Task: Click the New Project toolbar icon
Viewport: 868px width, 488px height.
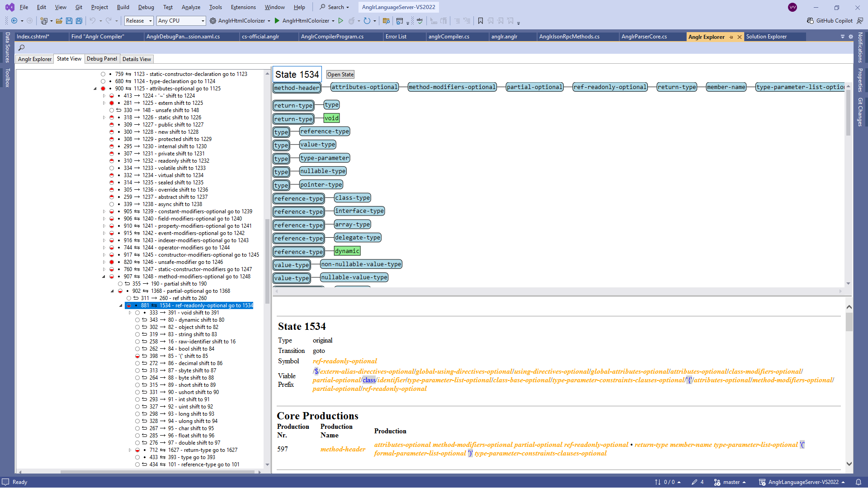Action: (x=44, y=21)
